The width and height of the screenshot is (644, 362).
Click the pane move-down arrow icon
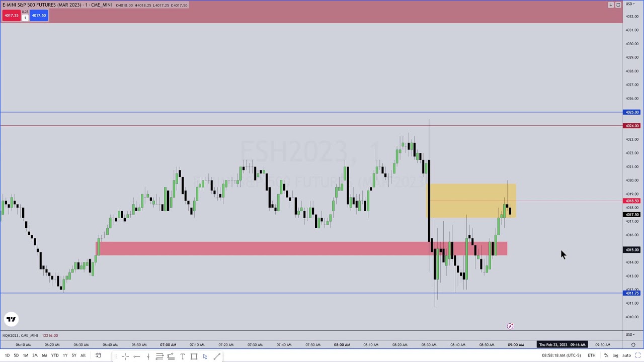[611, 5]
